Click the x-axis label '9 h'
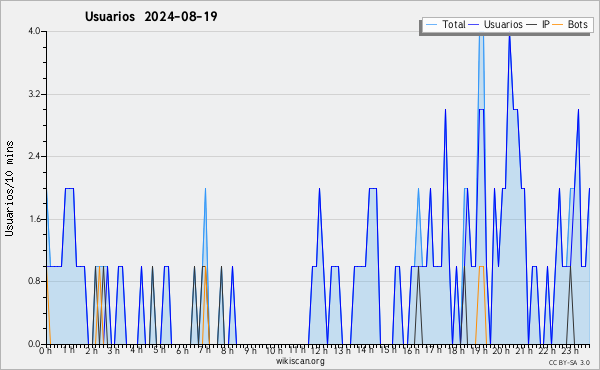Viewport: 600px width, 370px height. [x=250, y=350]
